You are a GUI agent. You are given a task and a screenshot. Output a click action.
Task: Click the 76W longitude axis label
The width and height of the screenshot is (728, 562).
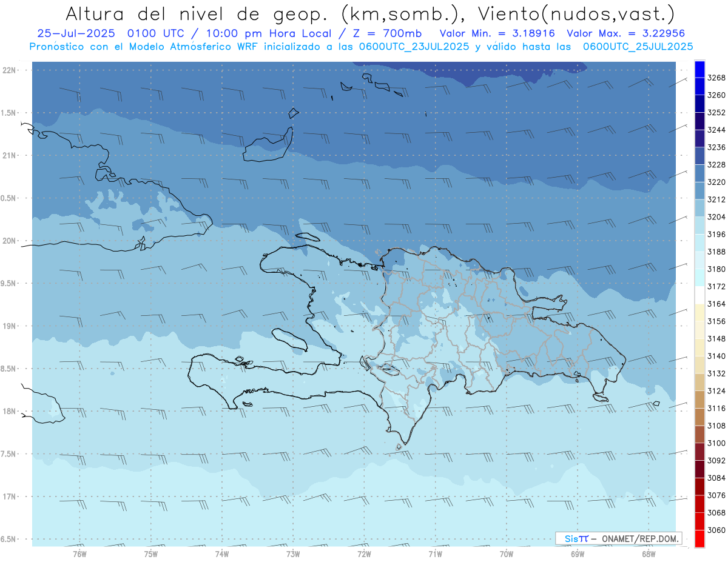click(79, 554)
